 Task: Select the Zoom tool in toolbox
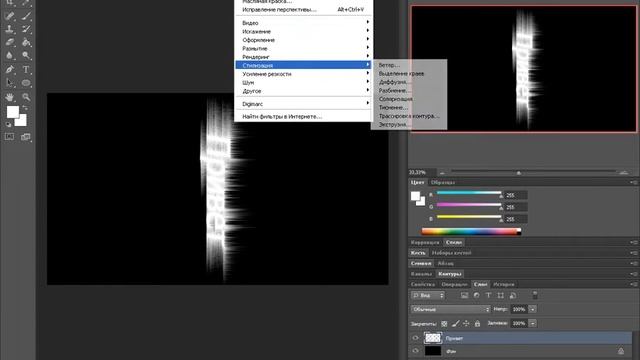[x=26, y=97]
